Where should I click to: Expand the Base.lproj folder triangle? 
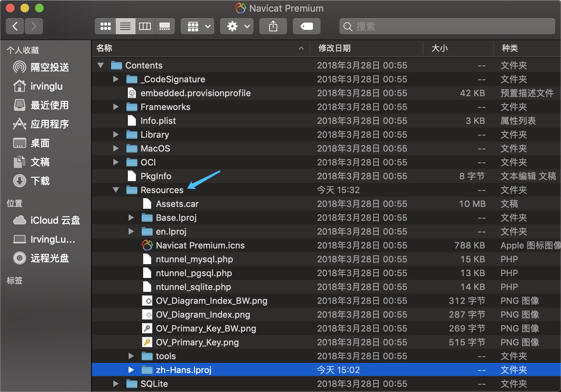click(x=131, y=218)
